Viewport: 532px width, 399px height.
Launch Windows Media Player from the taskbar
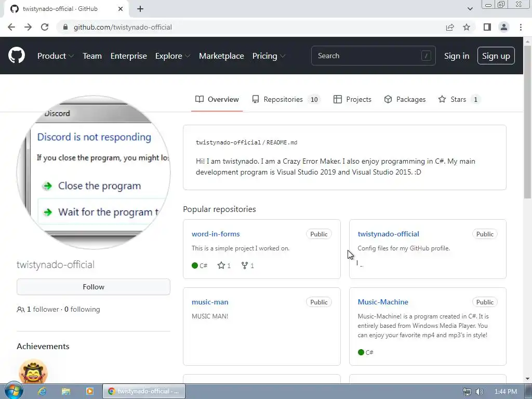click(x=89, y=391)
